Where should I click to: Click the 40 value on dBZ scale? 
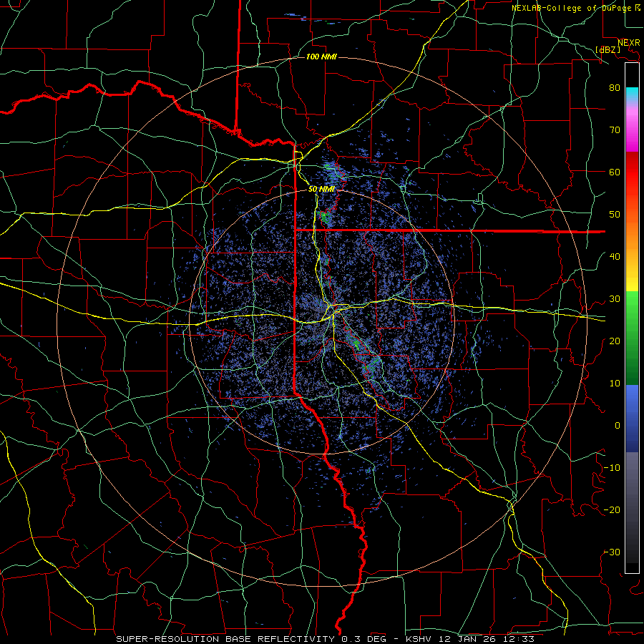click(x=615, y=257)
